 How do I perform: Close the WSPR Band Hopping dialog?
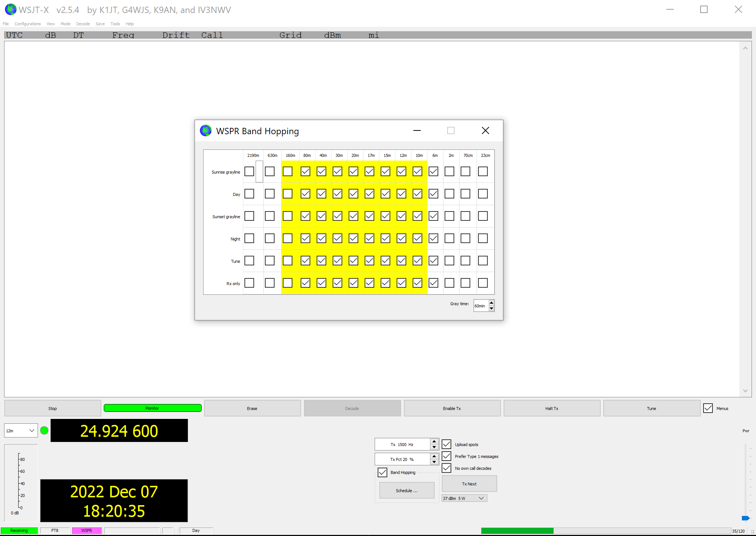click(486, 130)
